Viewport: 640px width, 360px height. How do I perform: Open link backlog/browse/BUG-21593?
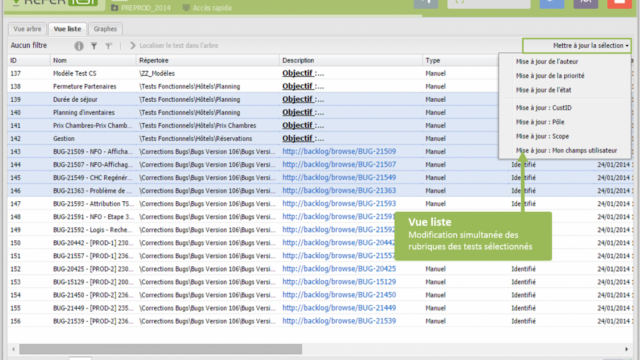point(339,204)
